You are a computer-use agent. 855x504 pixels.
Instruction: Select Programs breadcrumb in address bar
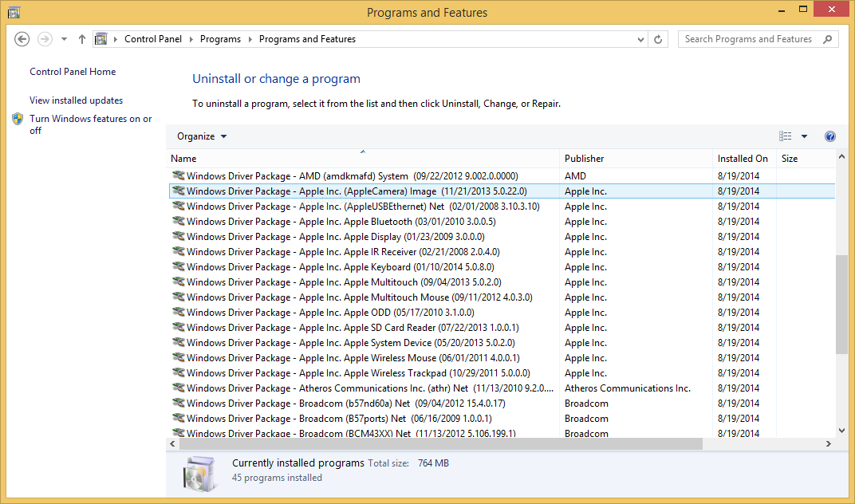[x=220, y=39]
